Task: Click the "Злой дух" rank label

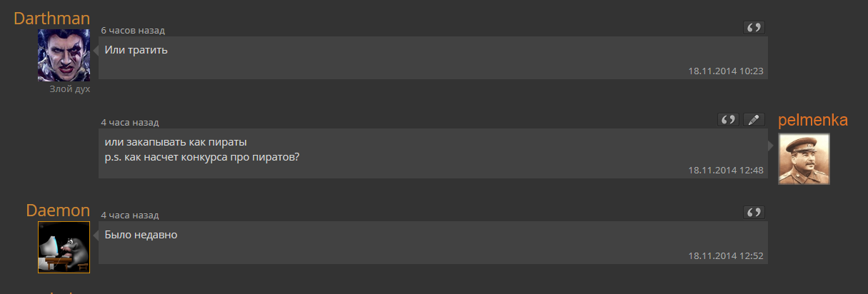Action: click(70, 89)
